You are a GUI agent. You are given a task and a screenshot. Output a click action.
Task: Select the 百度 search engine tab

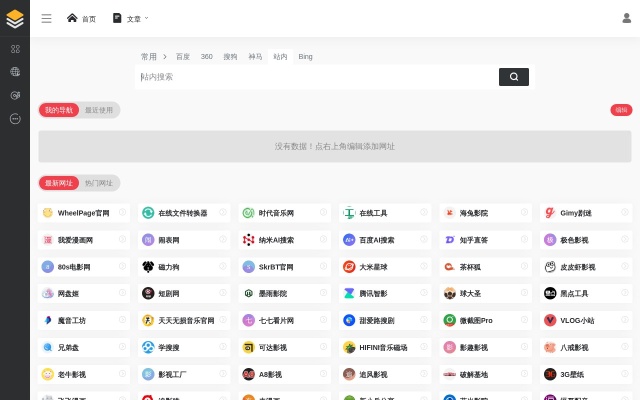[x=183, y=57]
